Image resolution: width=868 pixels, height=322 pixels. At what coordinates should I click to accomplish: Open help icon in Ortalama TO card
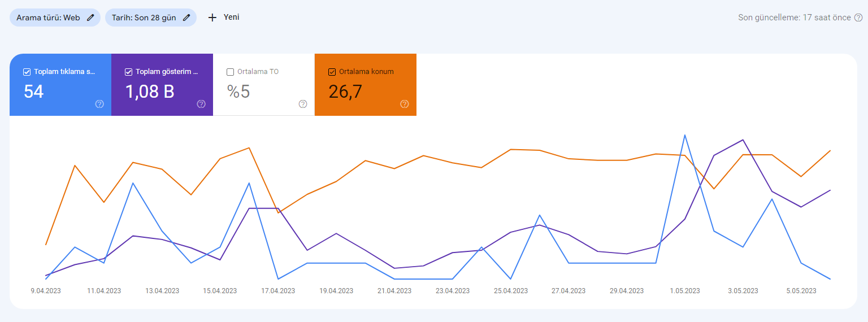point(303,104)
